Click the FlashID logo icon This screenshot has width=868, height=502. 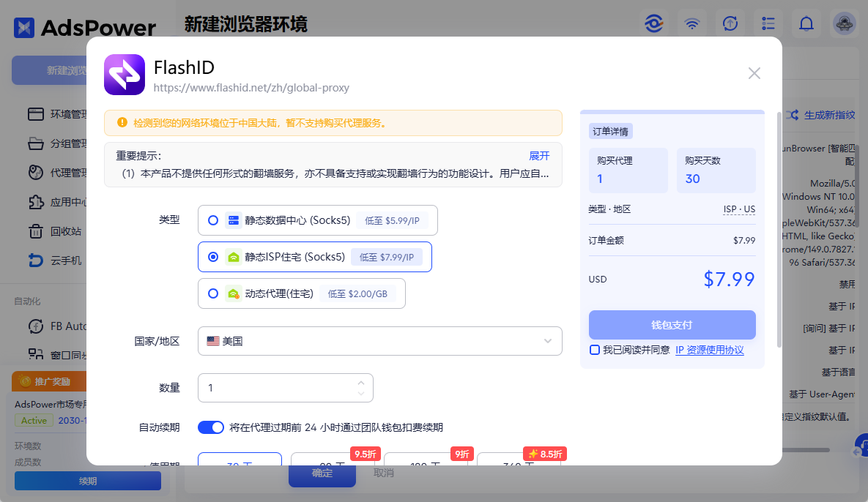(x=125, y=75)
